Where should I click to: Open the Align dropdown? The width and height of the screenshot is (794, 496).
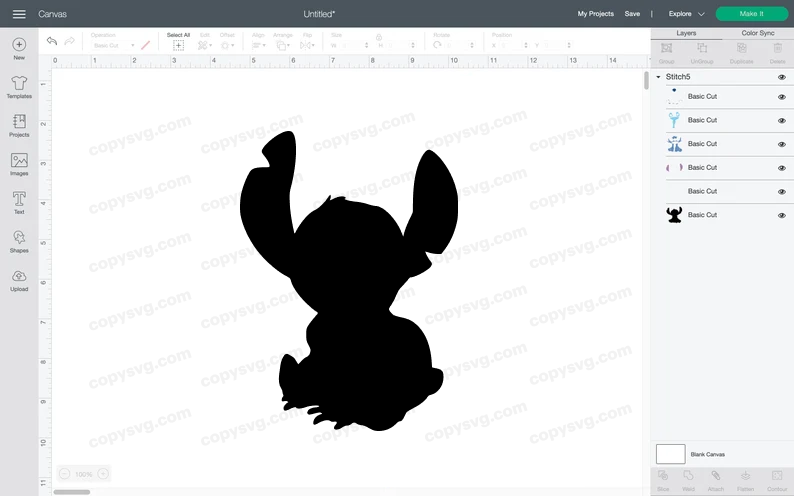pyautogui.click(x=258, y=46)
